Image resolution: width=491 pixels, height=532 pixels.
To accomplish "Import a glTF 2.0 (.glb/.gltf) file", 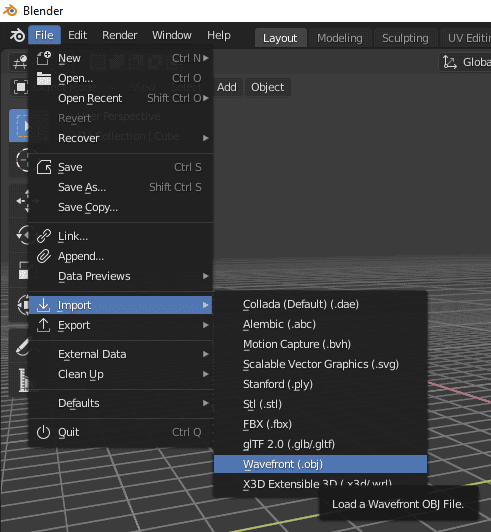I will point(320,444).
